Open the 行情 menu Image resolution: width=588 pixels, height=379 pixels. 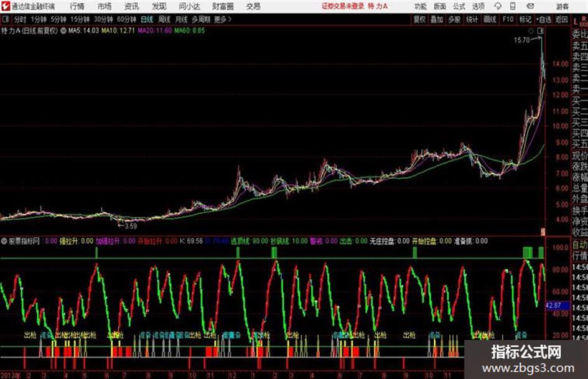pyautogui.click(x=77, y=6)
